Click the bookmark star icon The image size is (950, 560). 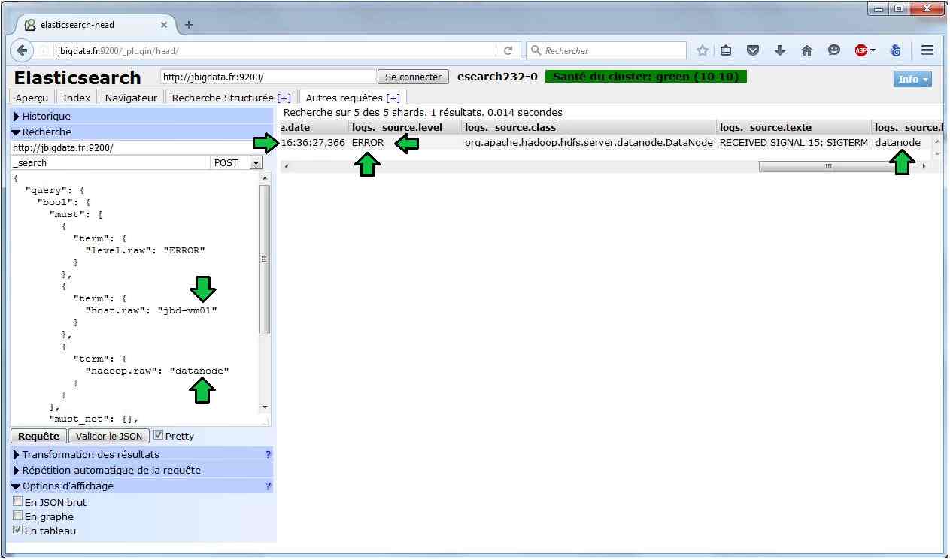(703, 50)
